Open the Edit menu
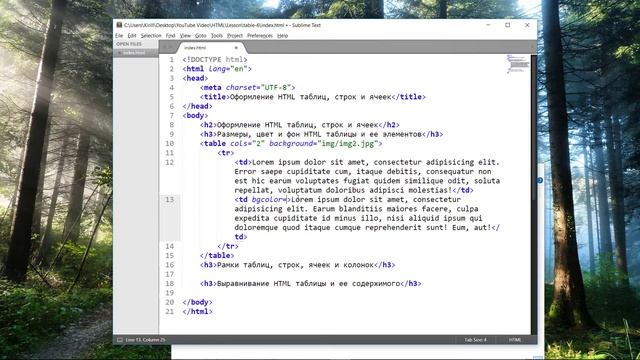640x360 pixels. (132, 36)
